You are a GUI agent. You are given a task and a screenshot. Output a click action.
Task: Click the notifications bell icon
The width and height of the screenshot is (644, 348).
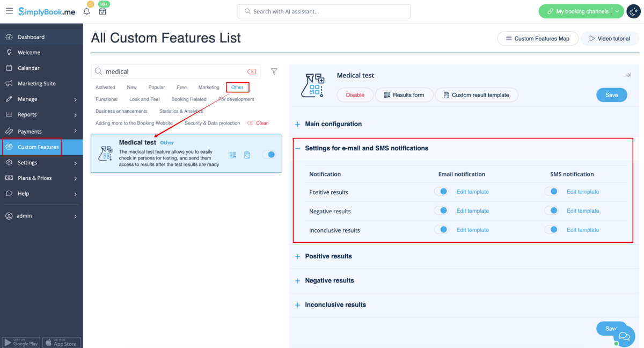click(x=86, y=11)
